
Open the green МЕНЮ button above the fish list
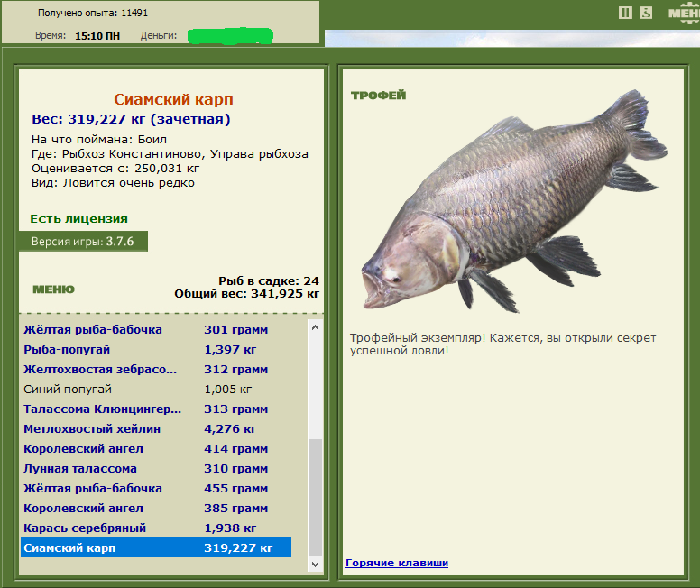coord(53,289)
